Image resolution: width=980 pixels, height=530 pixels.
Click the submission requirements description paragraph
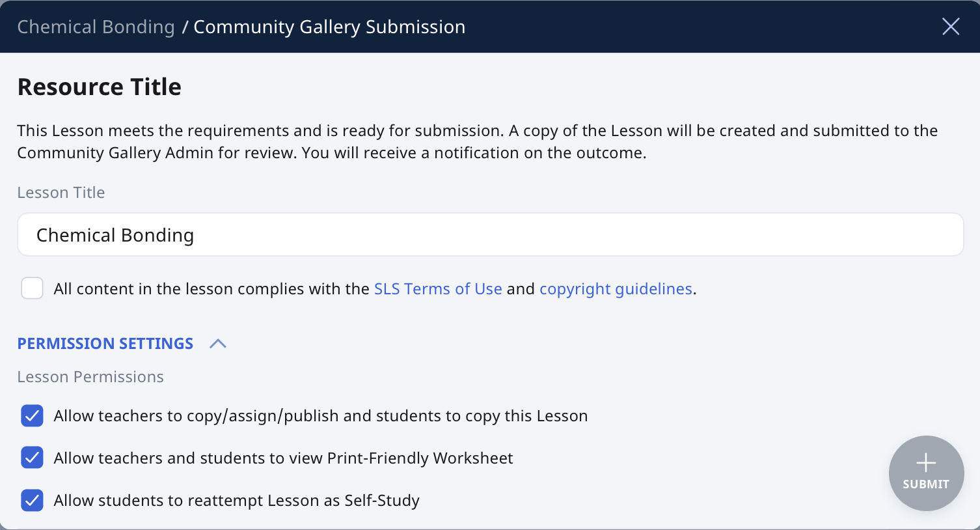[x=477, y=141]
